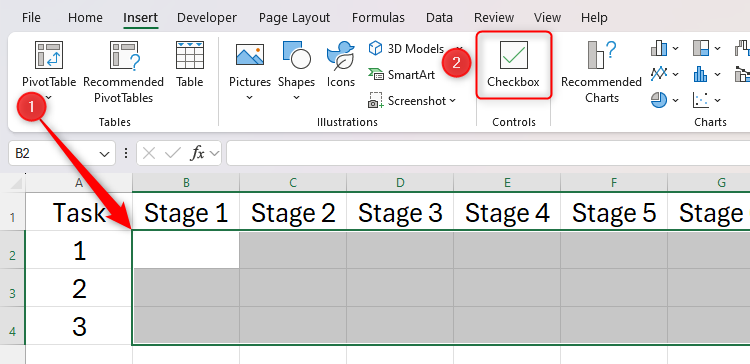Click the Stage 2 header cell
The height and width of the screenshot is (364, 750).
[293, 211]
